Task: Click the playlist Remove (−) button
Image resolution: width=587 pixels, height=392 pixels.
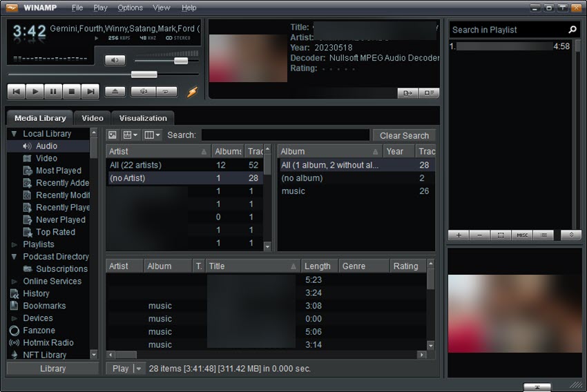Action: [x=479, y=235]
